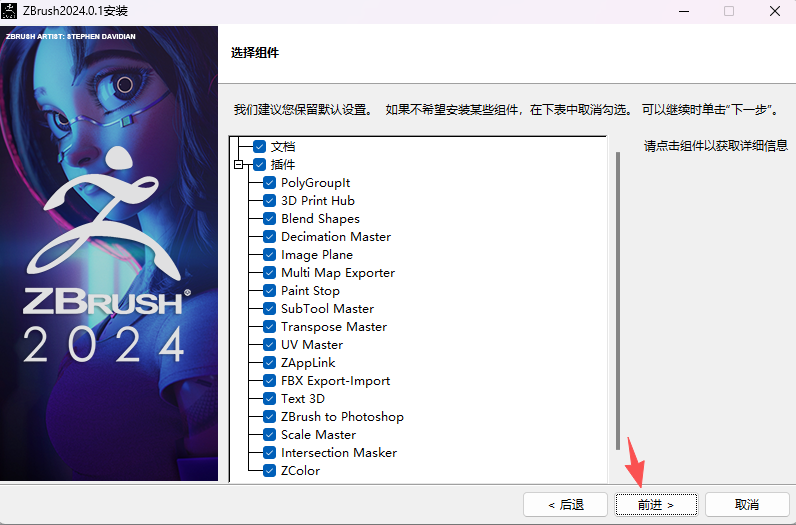796x525 pixels.
Task: Toggle the Image Plane checkbox
Action: pos(270,255)
